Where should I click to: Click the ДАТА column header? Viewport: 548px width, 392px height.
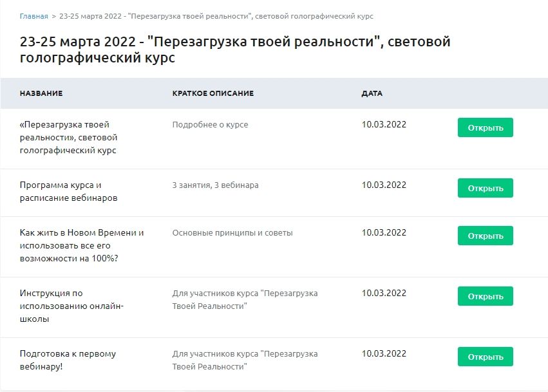click(x=372, y=93)
